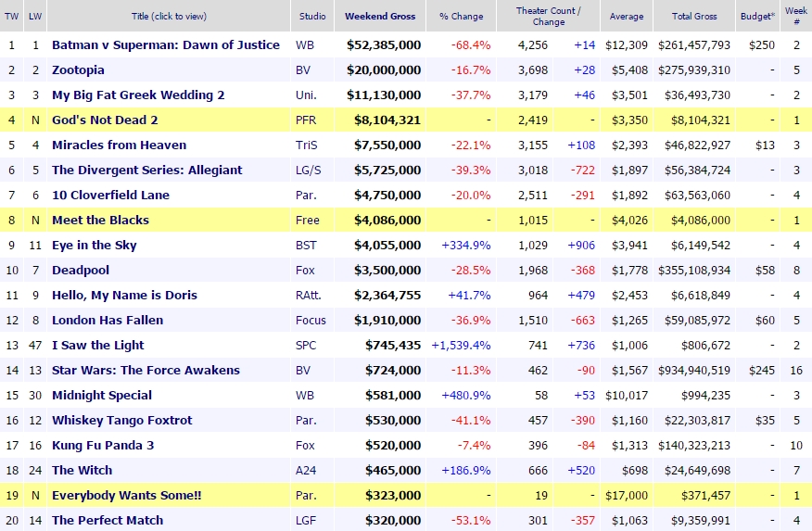Select the $10,017 average value
The width and height of the screenshot is (812, 531).
click(x=627, y=396)
